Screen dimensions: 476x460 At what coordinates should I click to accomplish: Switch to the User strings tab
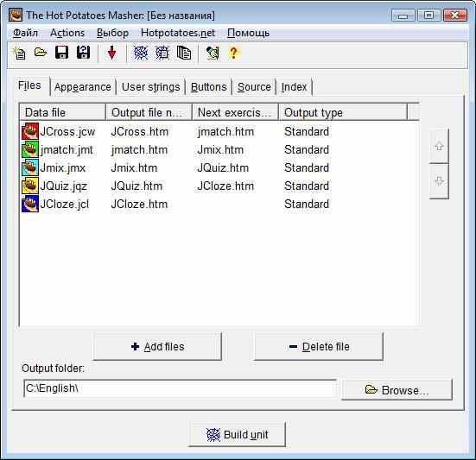[151, 87]
